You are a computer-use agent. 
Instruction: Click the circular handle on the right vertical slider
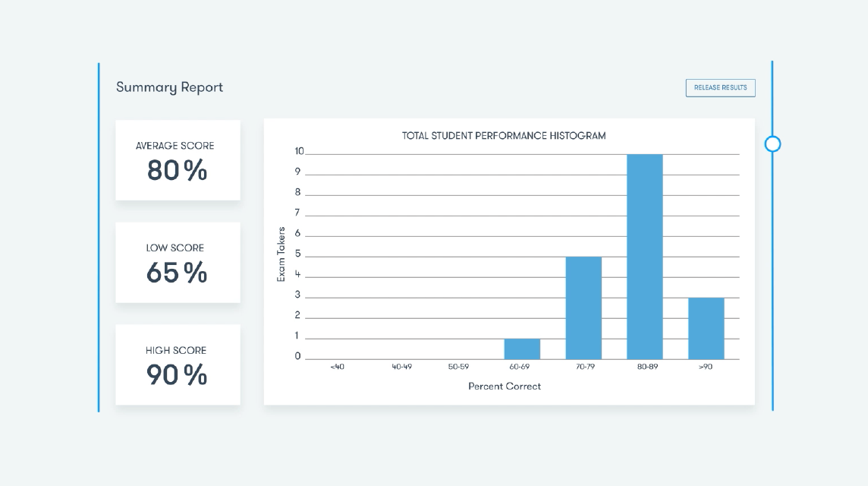[x=772, y=144]
